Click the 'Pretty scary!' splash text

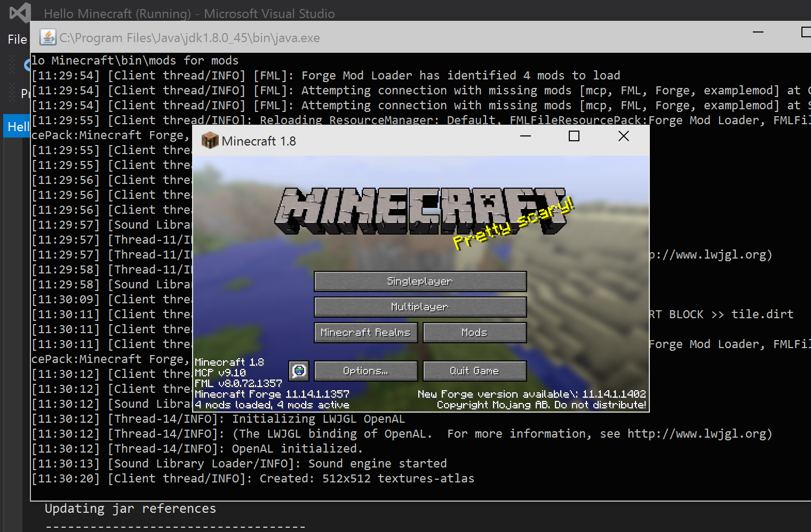click(514, 222)
